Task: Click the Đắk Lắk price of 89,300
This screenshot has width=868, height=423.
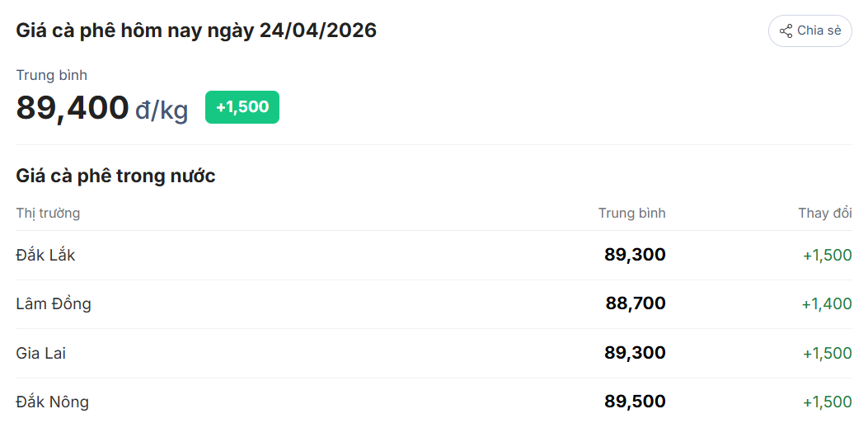Action: [635, 255]
